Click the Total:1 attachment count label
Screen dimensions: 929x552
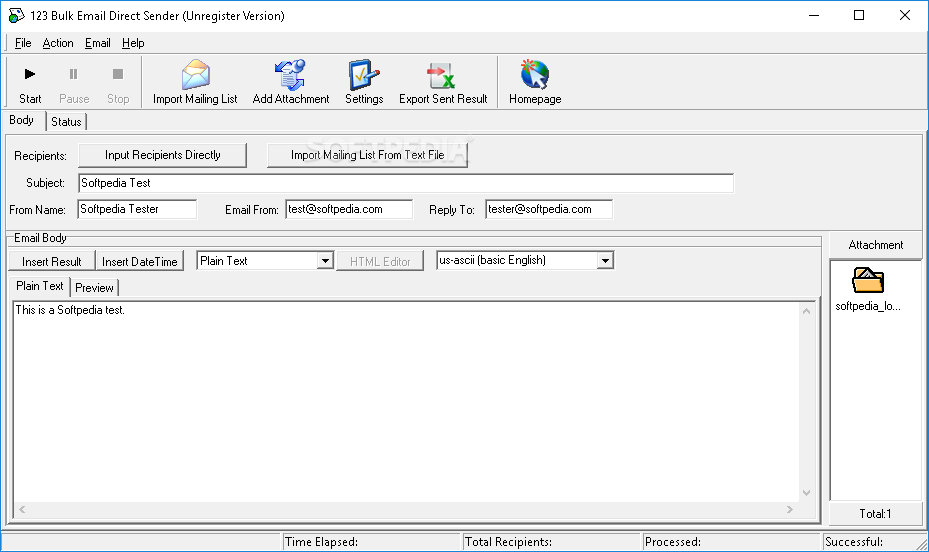pyautogui.click(x=875, y=514)
